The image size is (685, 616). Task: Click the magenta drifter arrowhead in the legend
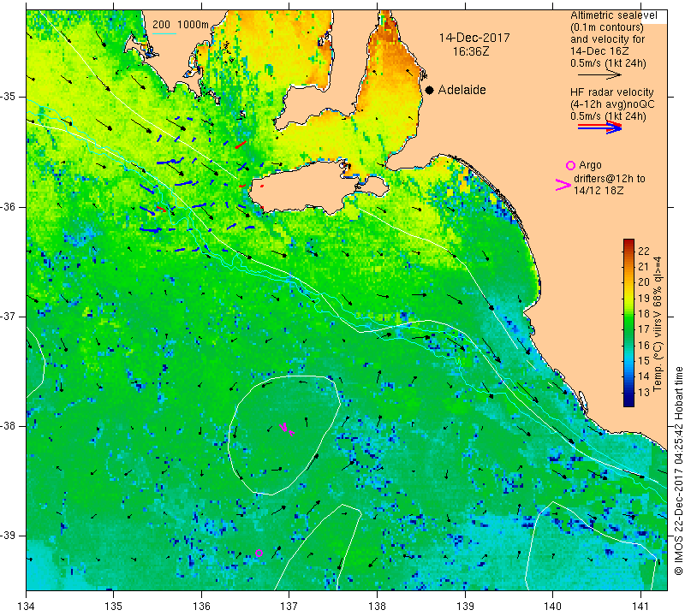coord(563,185)
